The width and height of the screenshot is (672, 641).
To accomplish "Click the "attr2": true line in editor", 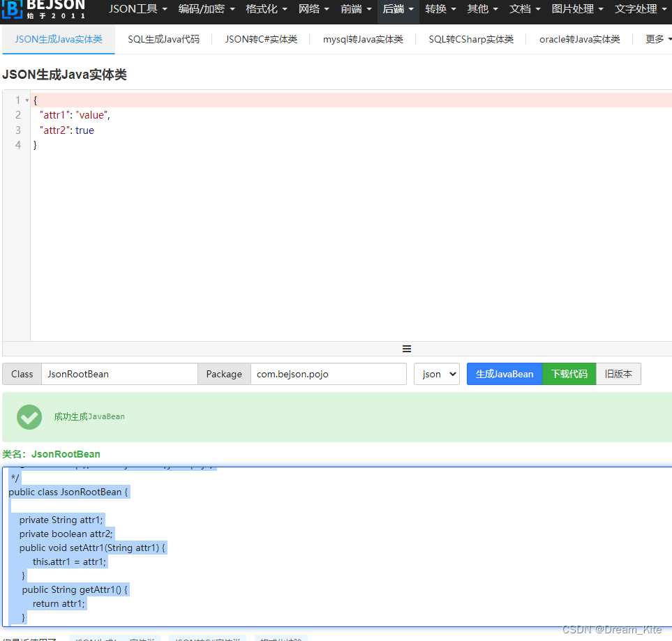I will pyautogui.click(x=66, y=130).
